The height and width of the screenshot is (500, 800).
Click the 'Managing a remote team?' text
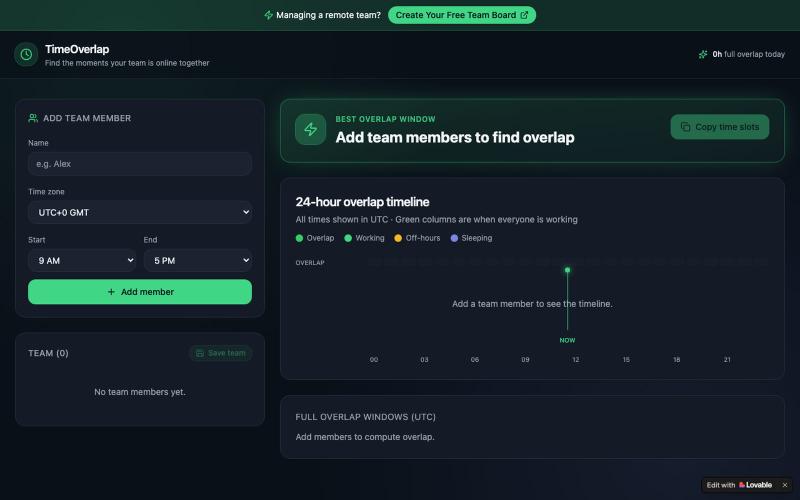pos(329,15)
